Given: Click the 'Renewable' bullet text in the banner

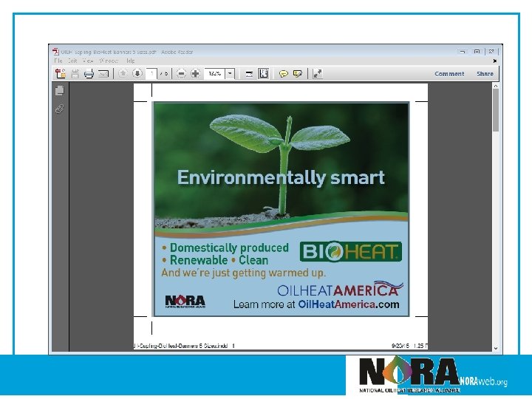Looking at the screenshot, I should (199, 260).
